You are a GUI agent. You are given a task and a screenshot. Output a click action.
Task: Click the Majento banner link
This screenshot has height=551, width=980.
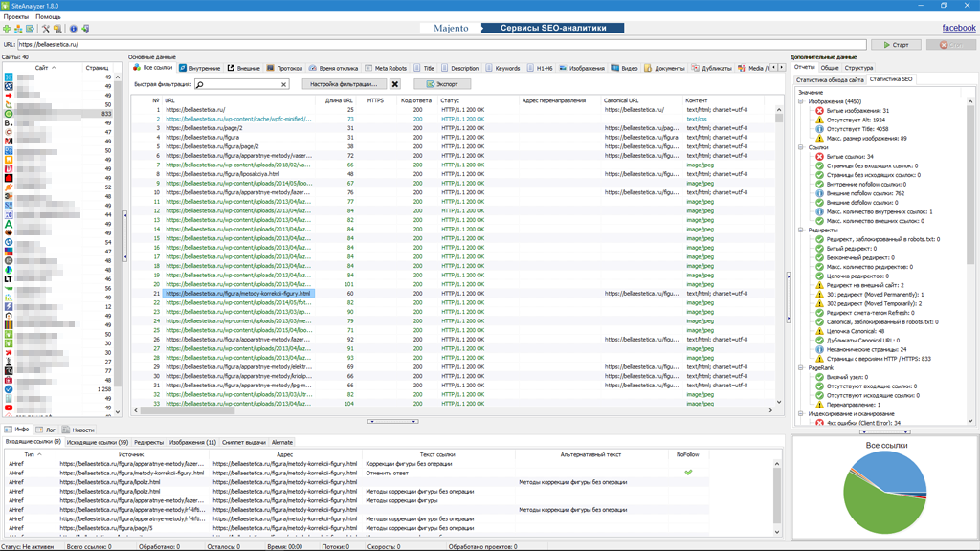[x=451, y=28]
